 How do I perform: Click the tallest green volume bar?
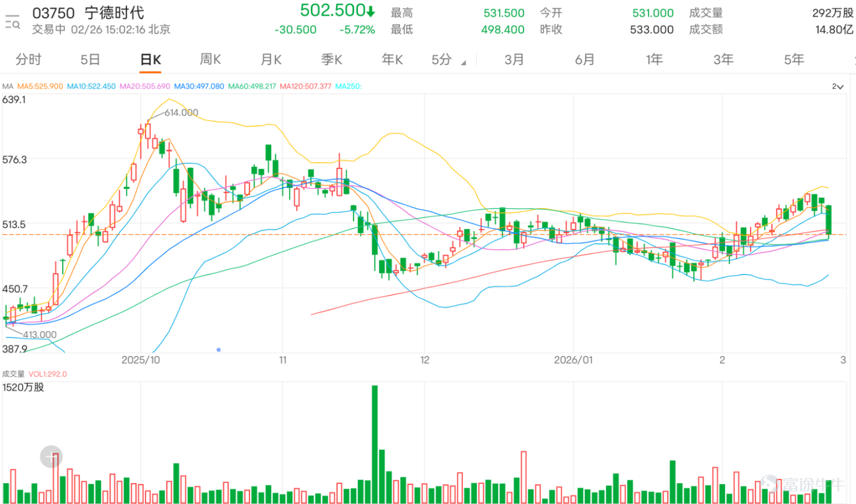click(374, 444)
